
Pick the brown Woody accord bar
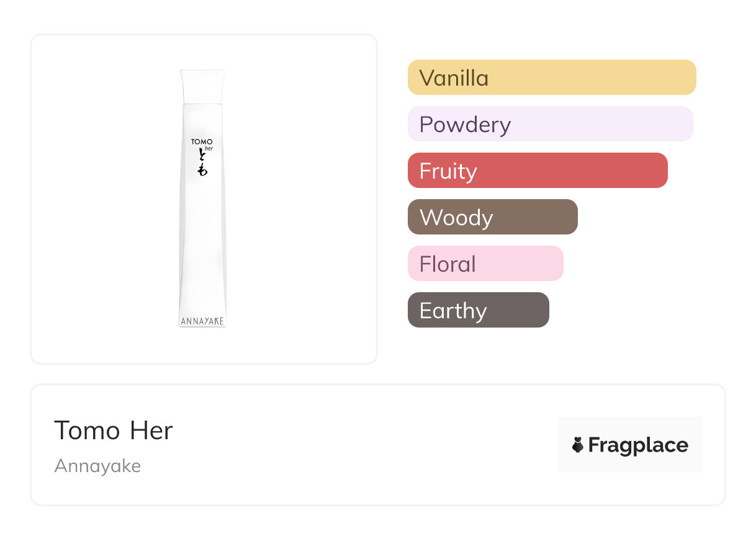(x=492, y=217)
